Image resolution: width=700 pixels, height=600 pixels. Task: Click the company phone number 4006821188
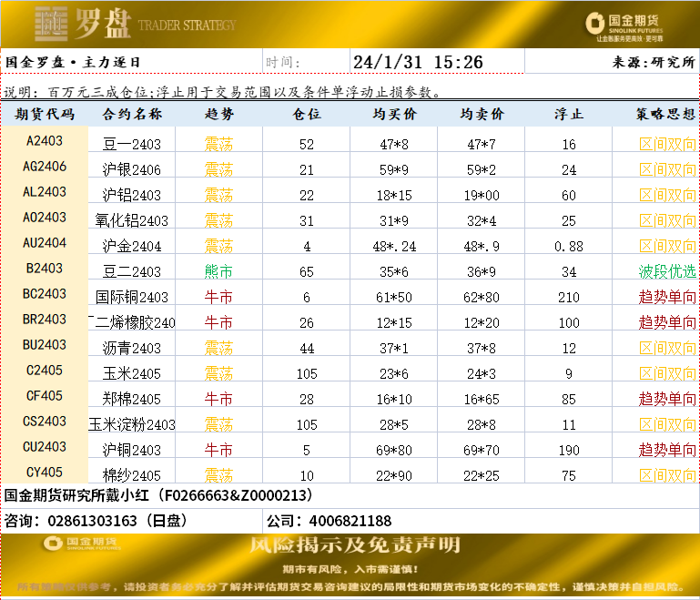click(350, 521)
